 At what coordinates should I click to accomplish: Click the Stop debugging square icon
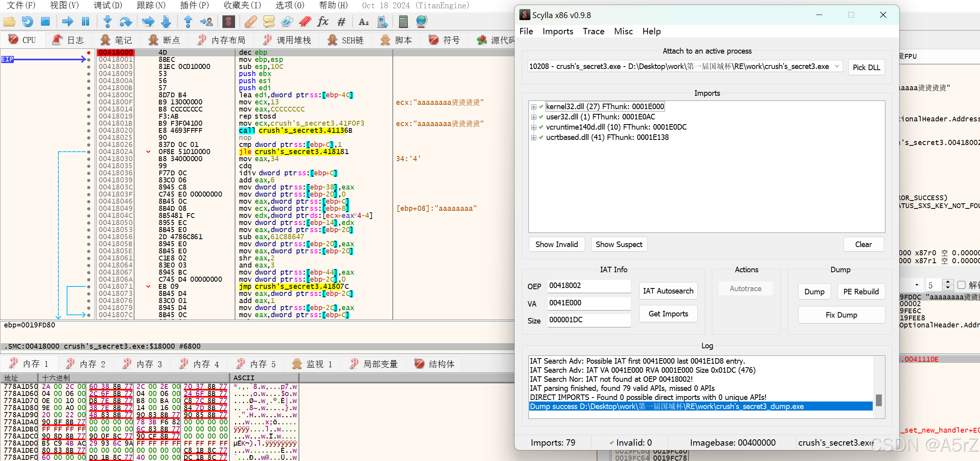(46, 22)
